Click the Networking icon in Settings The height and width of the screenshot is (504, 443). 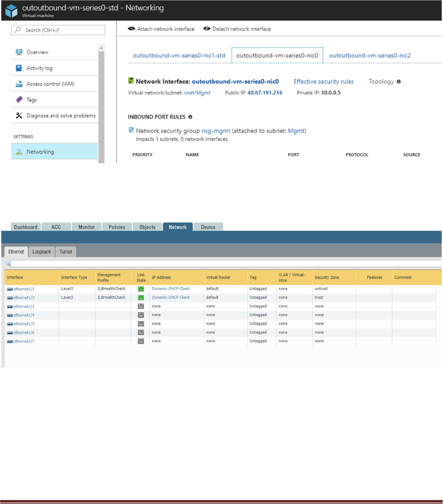[x=19, y=152]
